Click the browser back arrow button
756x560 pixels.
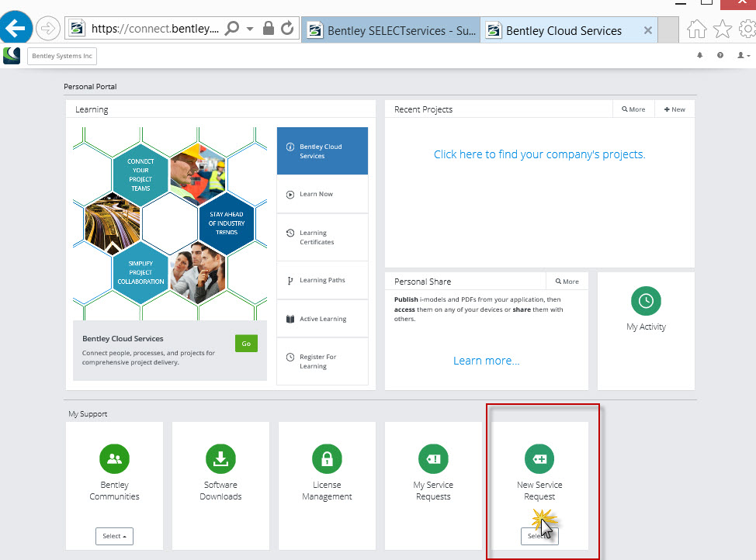[16, 29]
